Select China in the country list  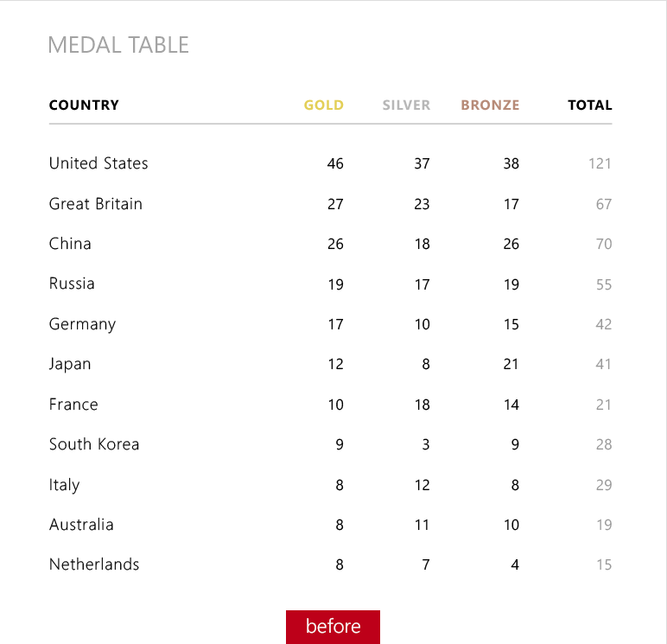(x=70, y=244)
